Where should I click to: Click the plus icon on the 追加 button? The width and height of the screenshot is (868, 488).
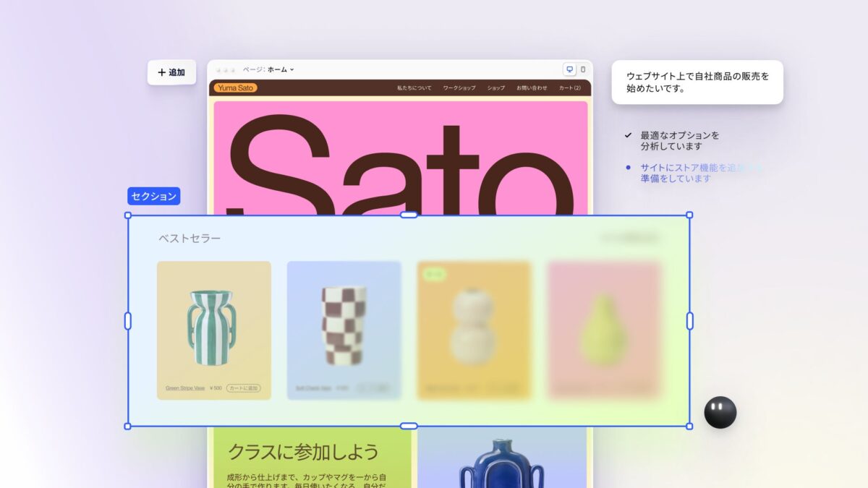161,72
